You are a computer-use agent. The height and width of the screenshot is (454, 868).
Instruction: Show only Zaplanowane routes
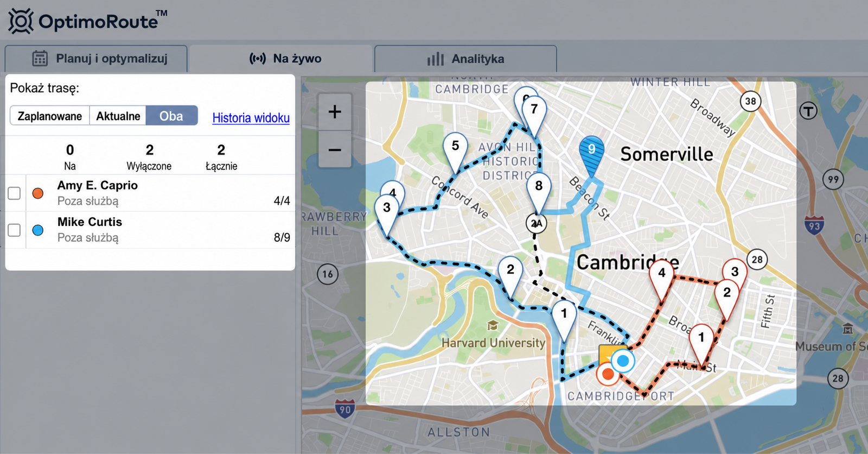[50, 116]
